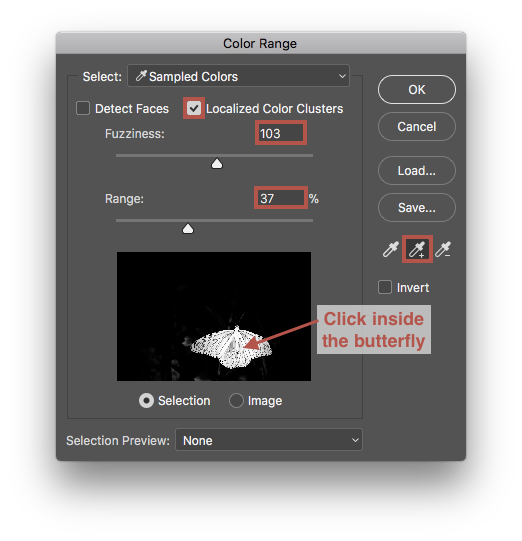
Task: Click the Range percent field 37
Action: (281, 198)
